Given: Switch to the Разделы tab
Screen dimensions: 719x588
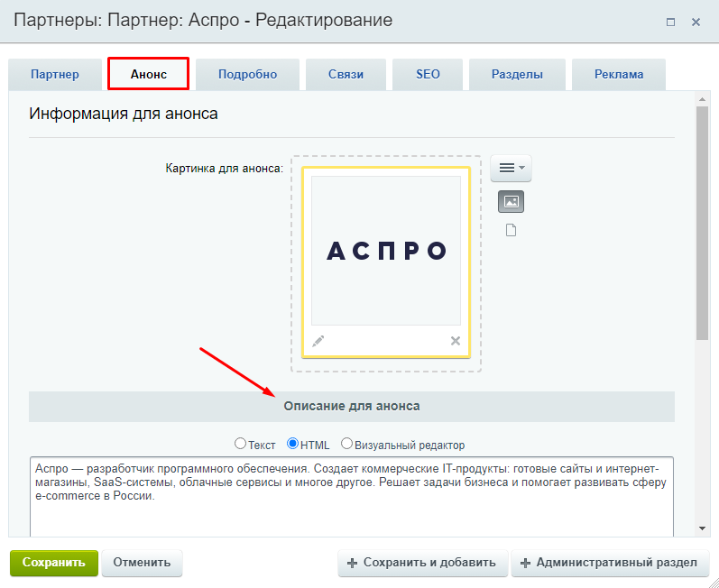Looking at the screenshot, I should point(517,74).
